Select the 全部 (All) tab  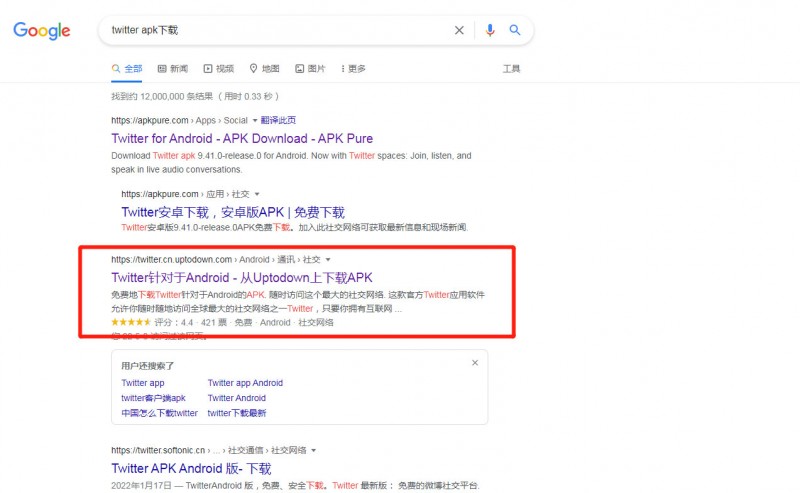pyautogui.click(x=127, y=68)
